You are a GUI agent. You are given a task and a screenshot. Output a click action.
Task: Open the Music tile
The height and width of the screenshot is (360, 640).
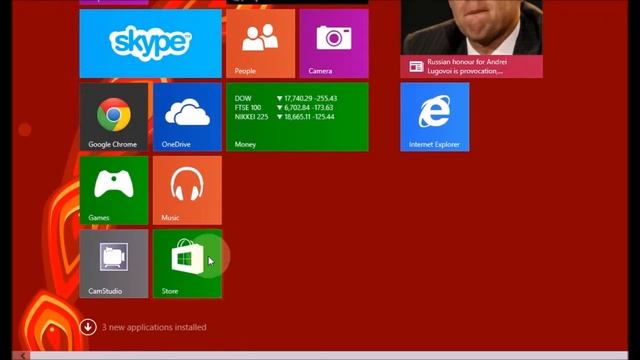coord(187,190)
